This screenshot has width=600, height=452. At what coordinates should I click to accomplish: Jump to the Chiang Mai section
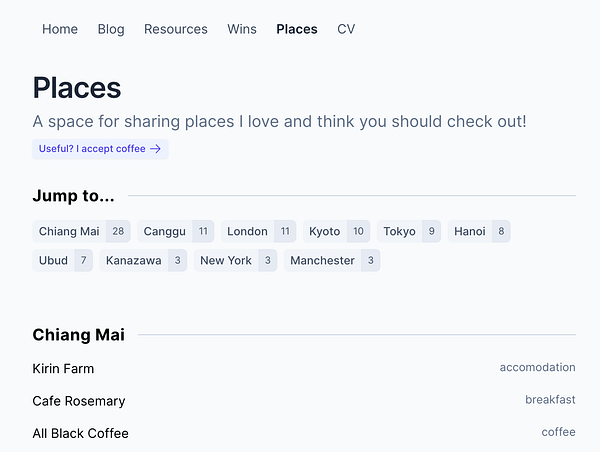[x=82, y=231]
